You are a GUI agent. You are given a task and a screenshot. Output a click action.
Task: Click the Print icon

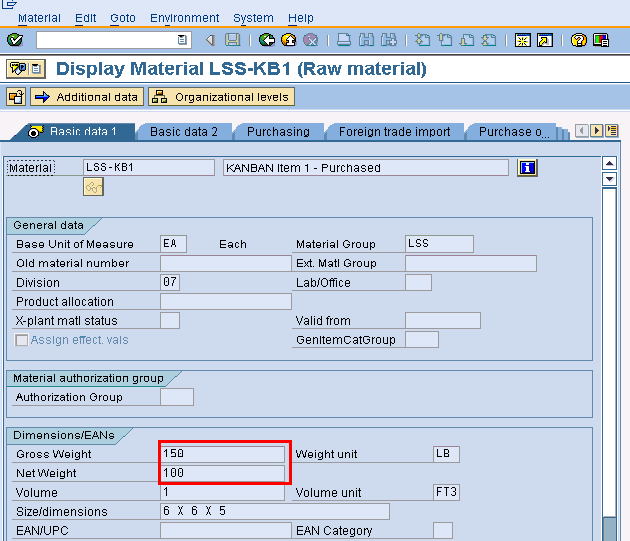click(x=344, y=40)
